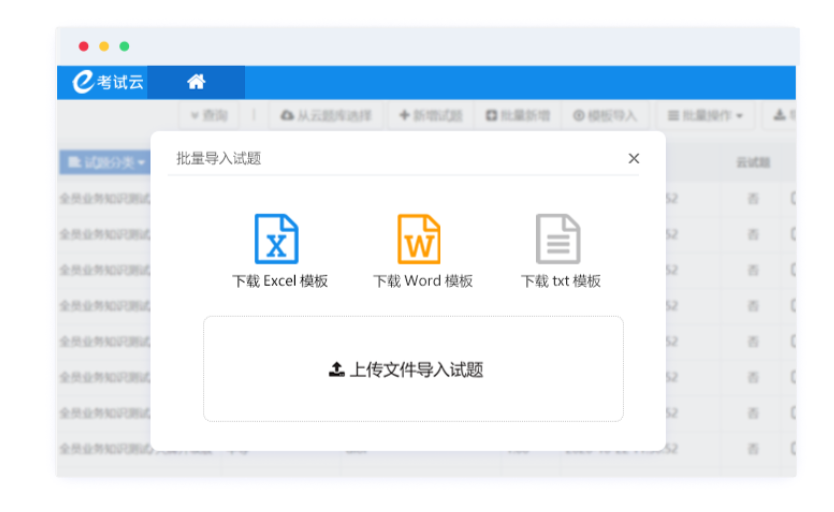Close the 批量导入试题 dialog
Viewport: 834px width, 512px height.
633,158
